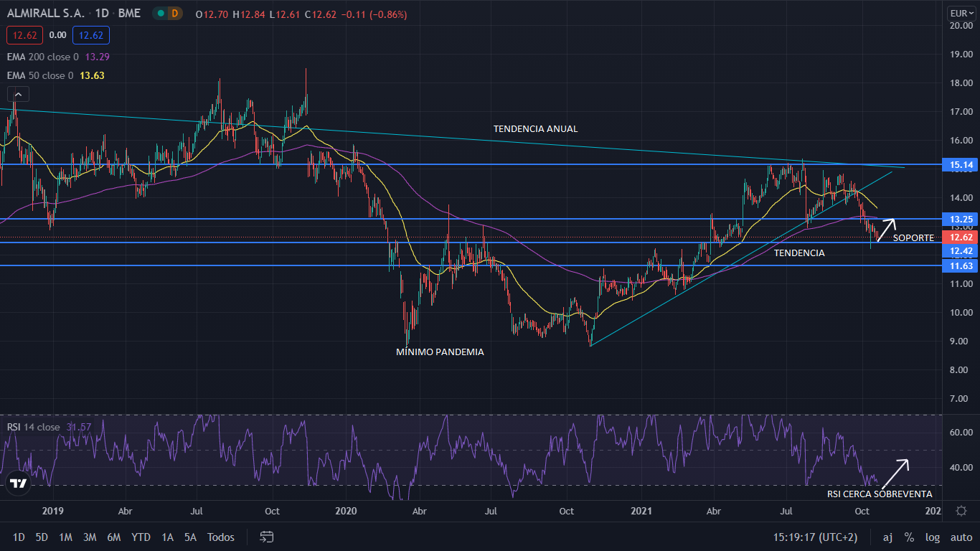Toggle logarithmic scale with log
The height and width of the screenshot is (551, 980).
pyautogui.click(x=932, y=537)
